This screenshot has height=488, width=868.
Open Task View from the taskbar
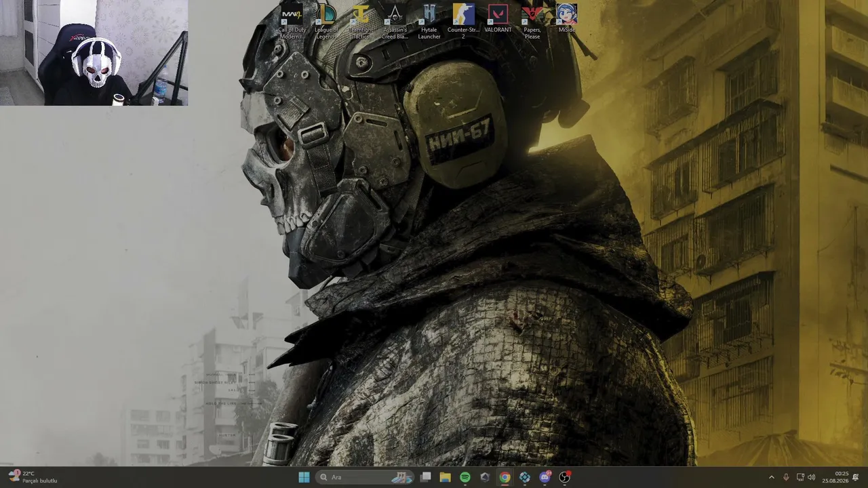coord(426,477)
